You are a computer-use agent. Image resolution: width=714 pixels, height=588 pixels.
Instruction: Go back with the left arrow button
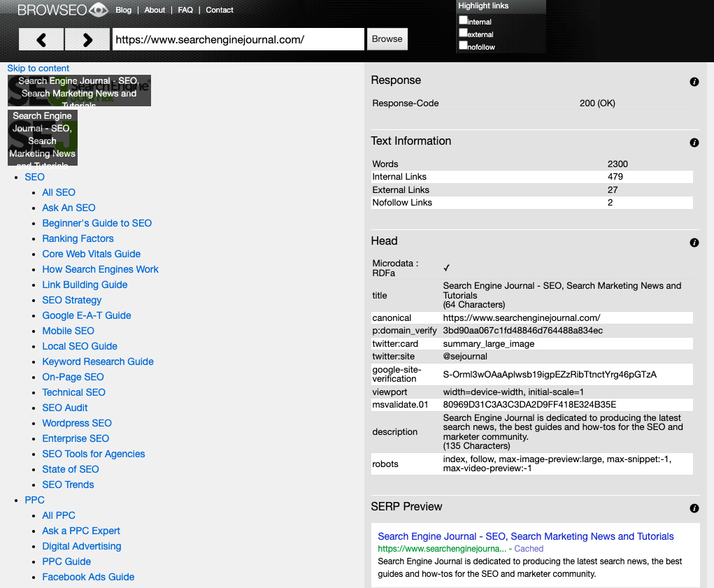(x=41, y=40)
